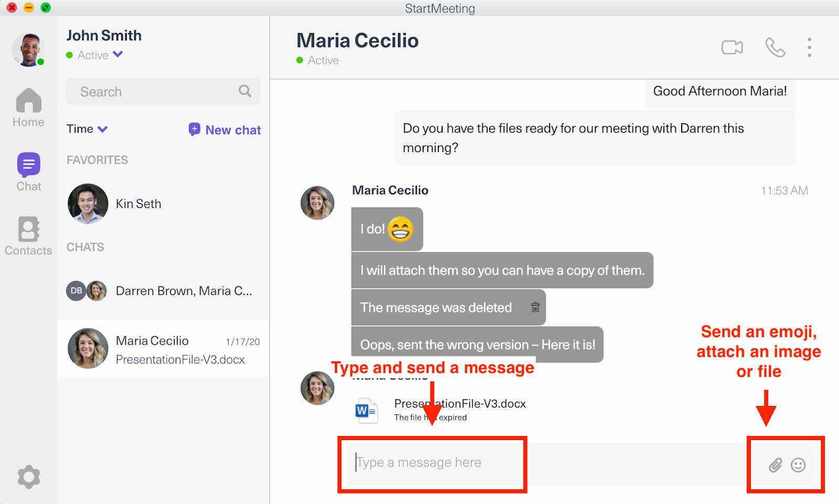Open the Contacts tab
This screenshot has height=504, width=839.
28,236
